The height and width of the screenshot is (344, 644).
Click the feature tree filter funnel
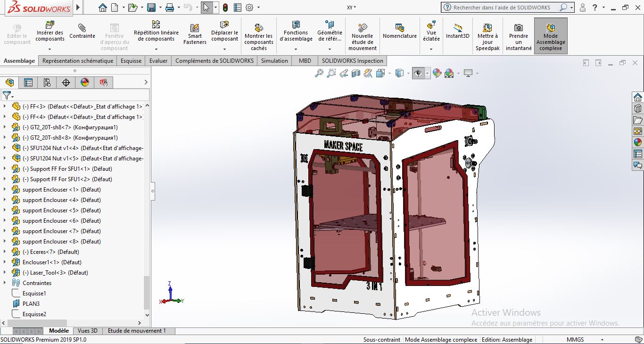coord(7,95)
